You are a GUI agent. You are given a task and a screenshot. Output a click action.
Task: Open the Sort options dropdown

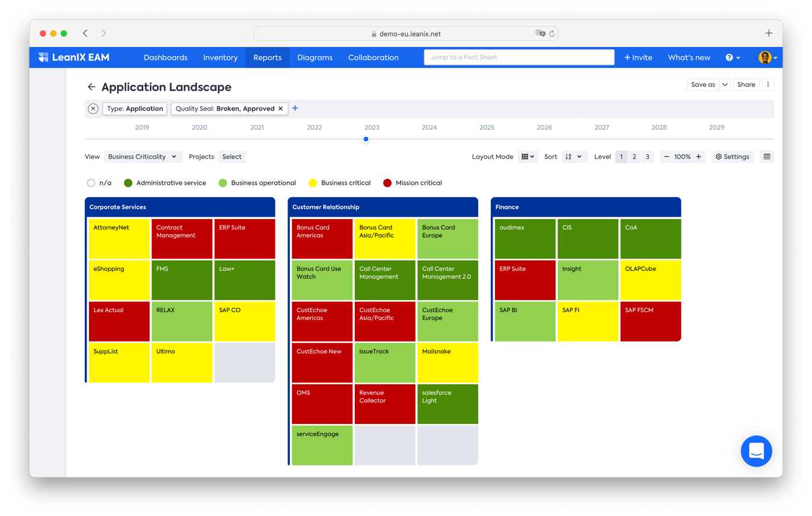coord(579,156)
